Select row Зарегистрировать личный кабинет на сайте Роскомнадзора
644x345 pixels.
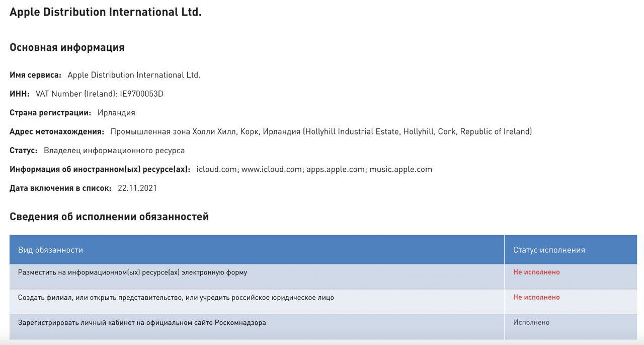point(323,327)
